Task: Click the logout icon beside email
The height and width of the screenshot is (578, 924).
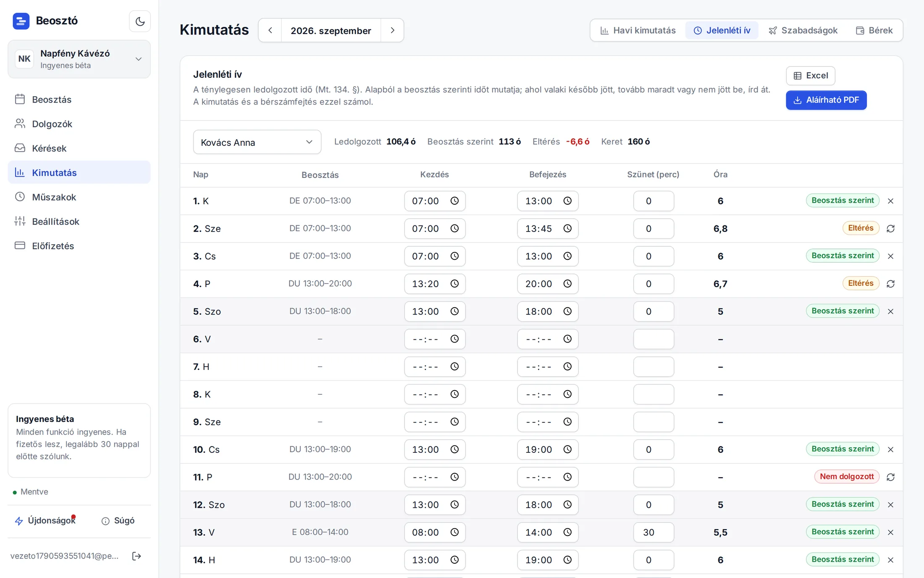Action: 136,556
